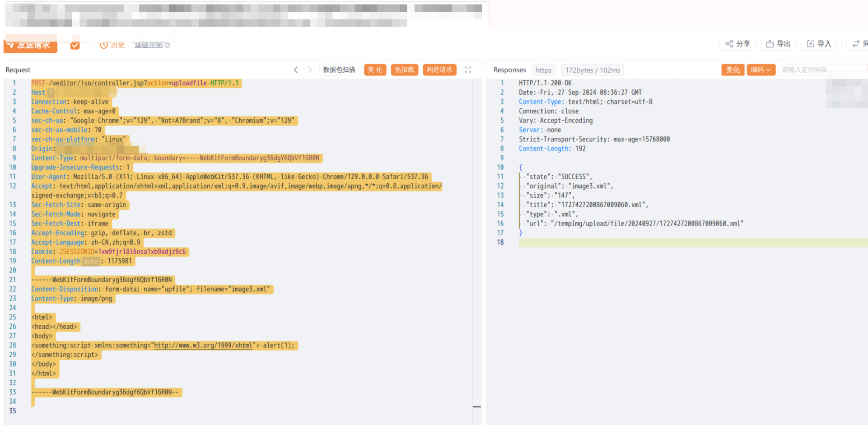The height and width of the screenshot is (425, 868).
Task: Click the 发送请求 send request button
Action: 30,46
